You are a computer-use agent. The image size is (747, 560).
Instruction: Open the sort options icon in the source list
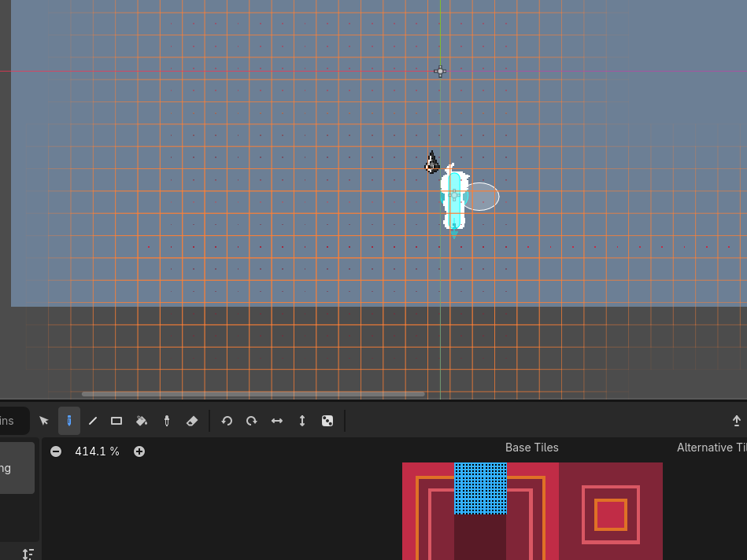point(28,554)
